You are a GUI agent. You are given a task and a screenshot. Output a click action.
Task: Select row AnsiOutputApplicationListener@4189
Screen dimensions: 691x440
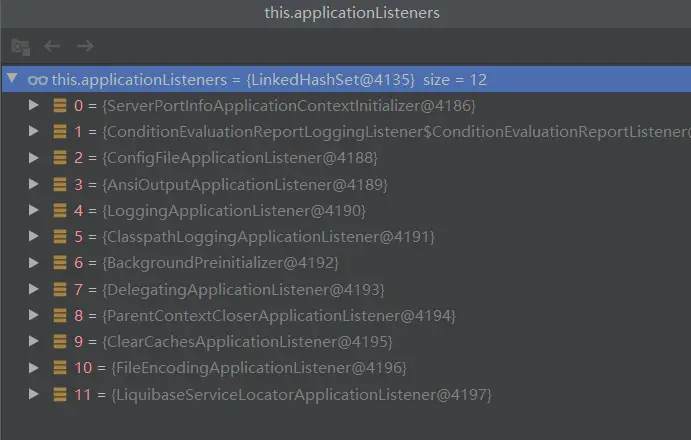coord(346,184)
